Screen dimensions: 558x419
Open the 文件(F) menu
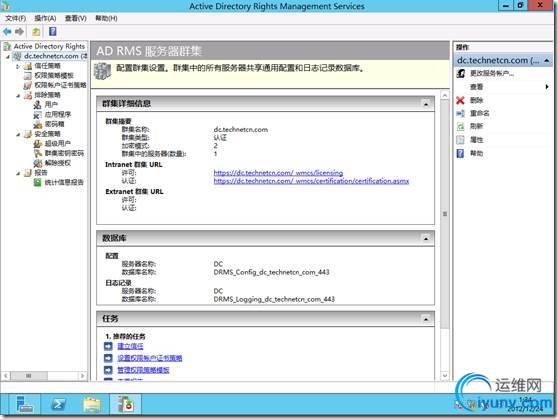(x=15, y=18)
